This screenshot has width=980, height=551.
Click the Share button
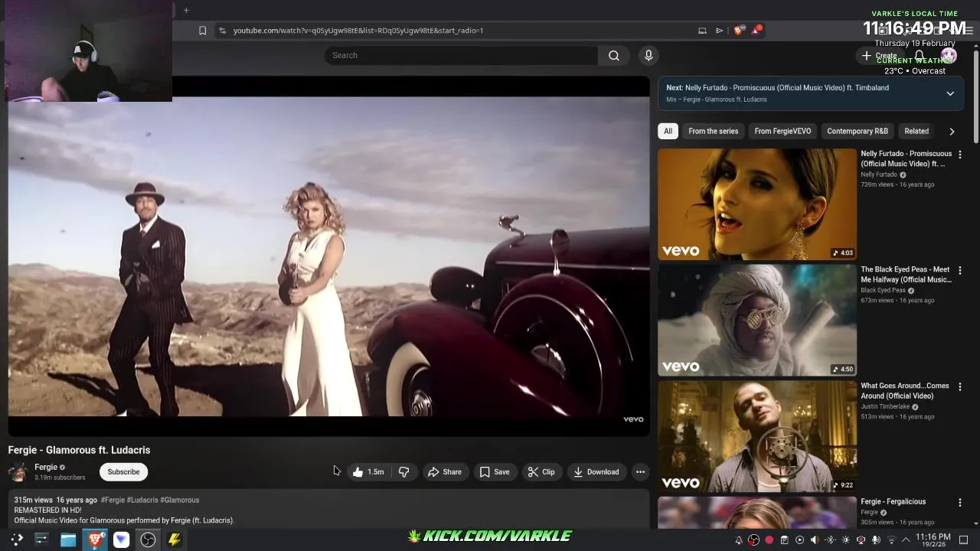445,472
